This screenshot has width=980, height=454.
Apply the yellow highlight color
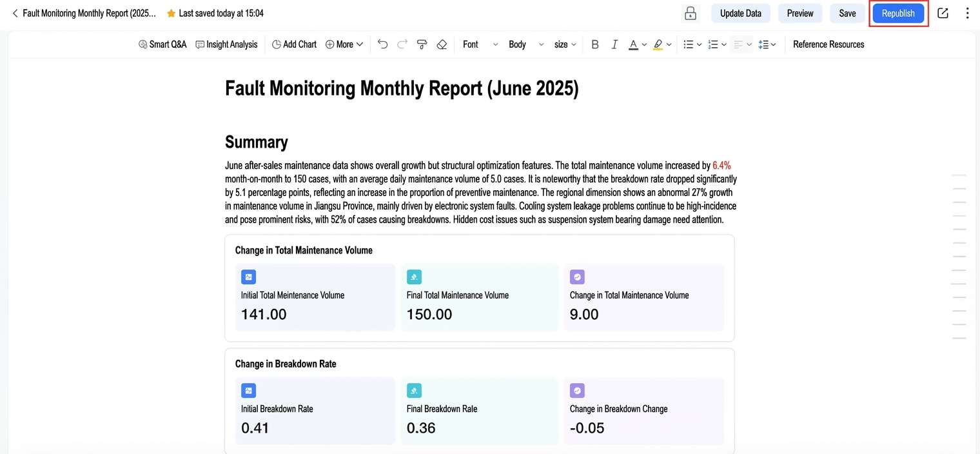coord(658,44)
